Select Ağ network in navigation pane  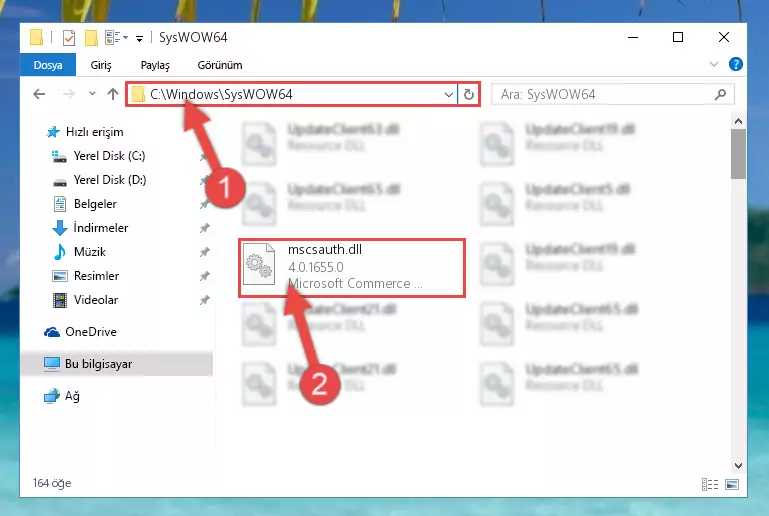(x=72, y=396)
